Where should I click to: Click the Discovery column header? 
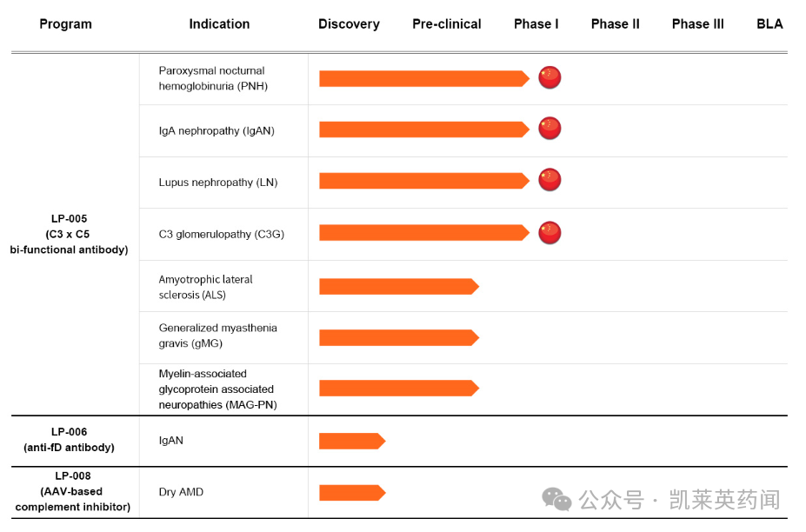pos(349,24)
